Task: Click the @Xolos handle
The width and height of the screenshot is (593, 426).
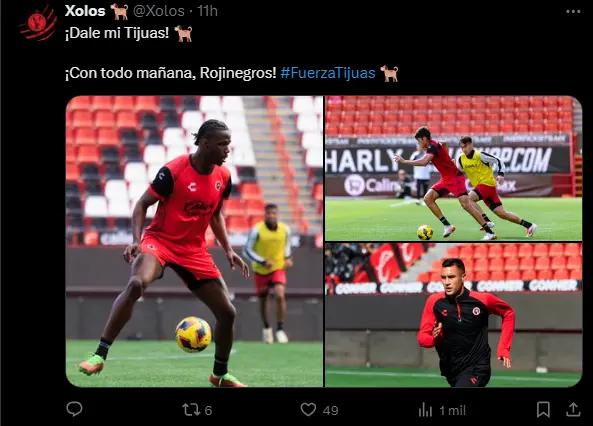Action: click(159, 11)
